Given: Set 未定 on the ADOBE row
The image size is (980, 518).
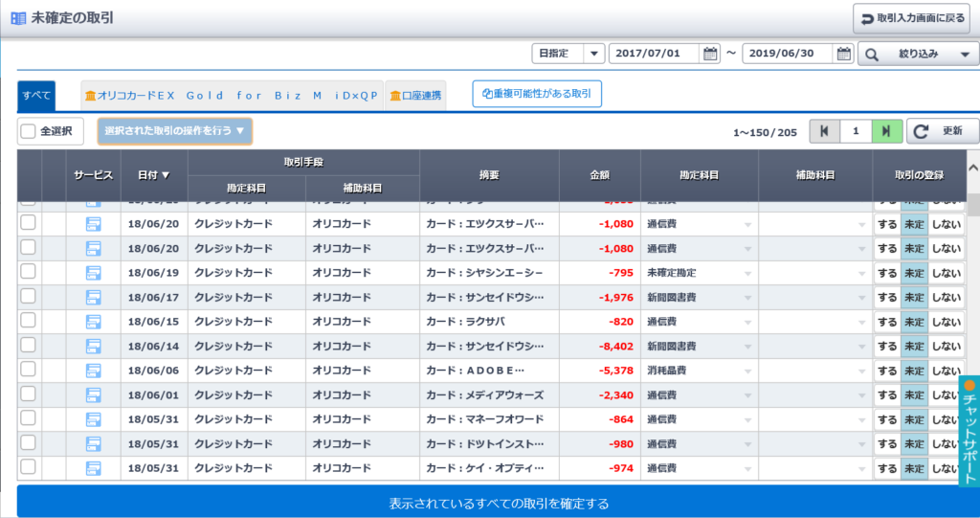Looking at the screenshot, I should click(x=914, y=371).
